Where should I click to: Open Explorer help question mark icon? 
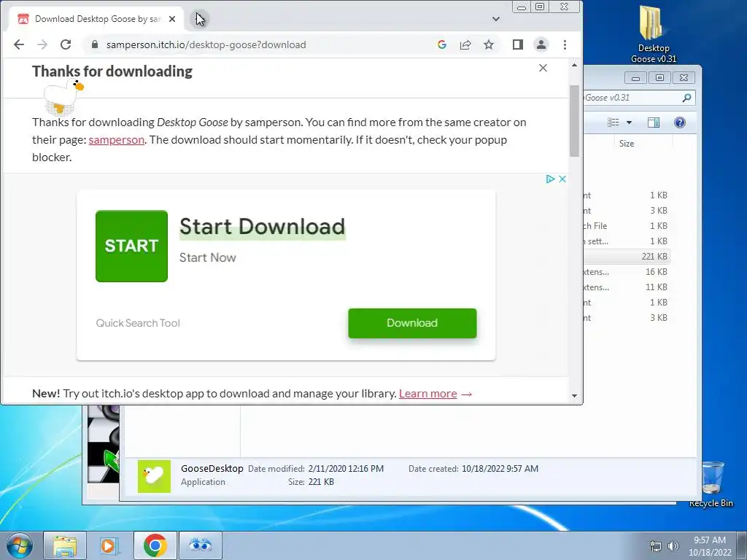680,122
